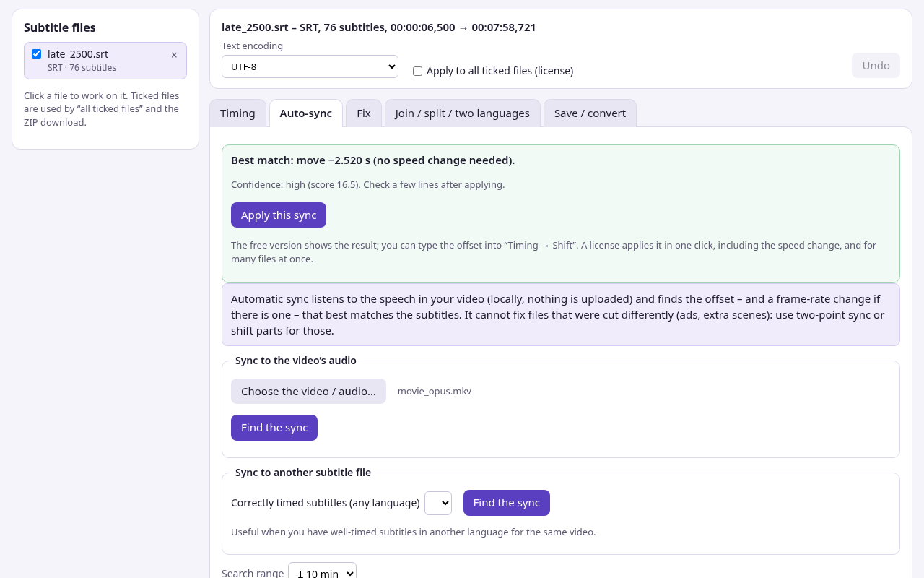Go to Join / split / two languages tab
The height and width of the screenshot is (578, 924).
463,113
